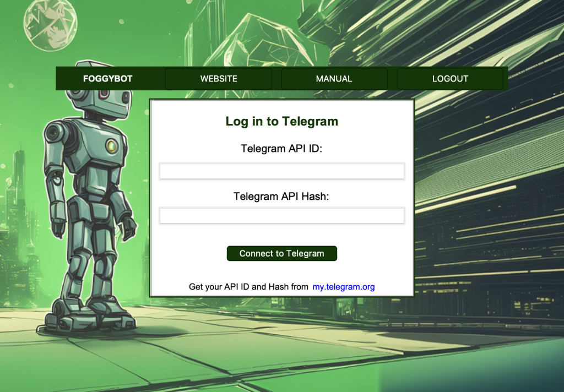Click the FOGGYBOT brand in navigation bar

pos(107,79)
